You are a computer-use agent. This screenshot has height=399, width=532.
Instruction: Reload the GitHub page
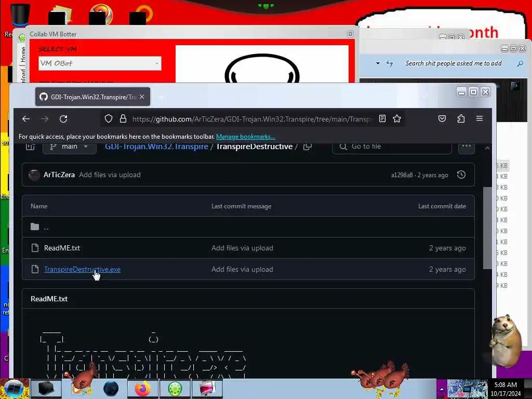pos(63,119)
